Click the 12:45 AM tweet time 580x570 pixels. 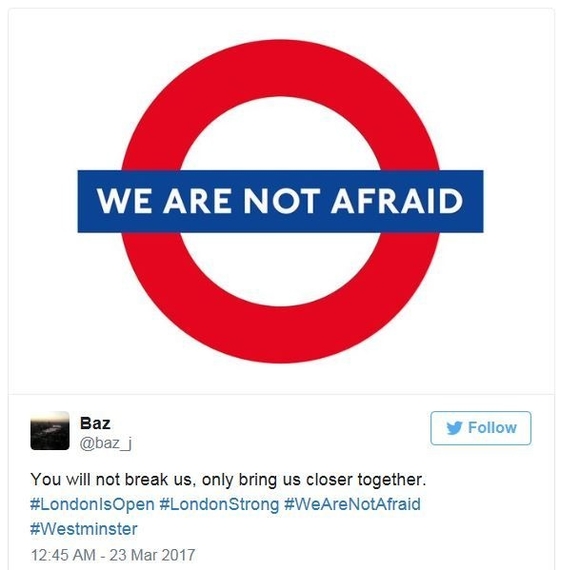[63, 555]
